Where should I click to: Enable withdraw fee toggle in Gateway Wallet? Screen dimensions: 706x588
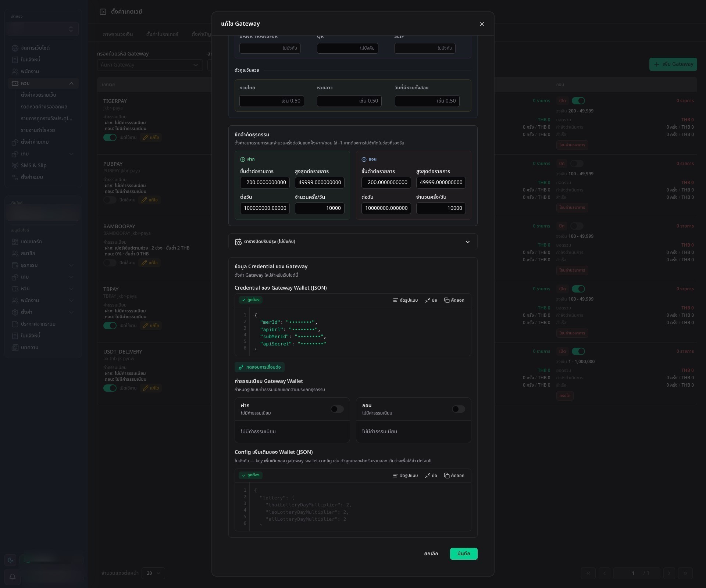click(x=459, y=409)
